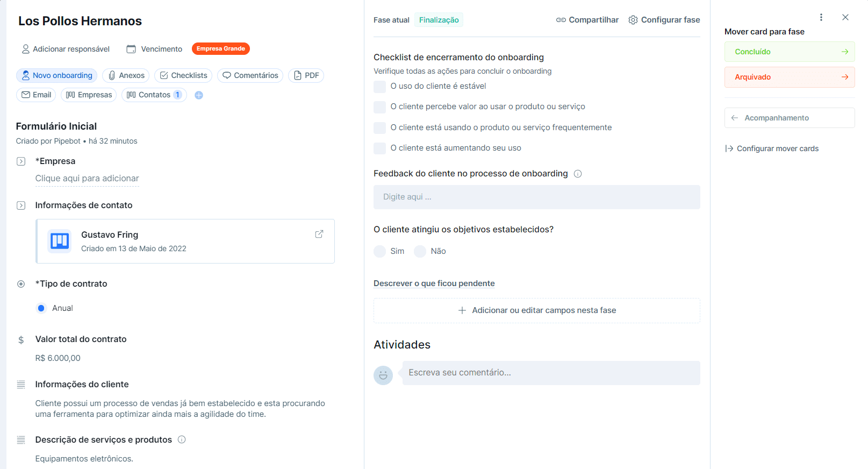Viewport: 868px width, 469px height.
Task: Open Configurar fase settings
Action: coord(664,20)
